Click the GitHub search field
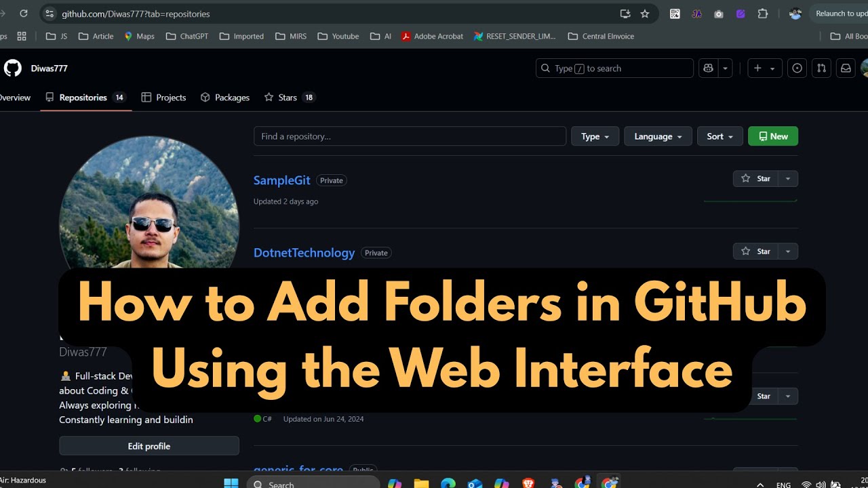868x488 pixels. [614, 68]
